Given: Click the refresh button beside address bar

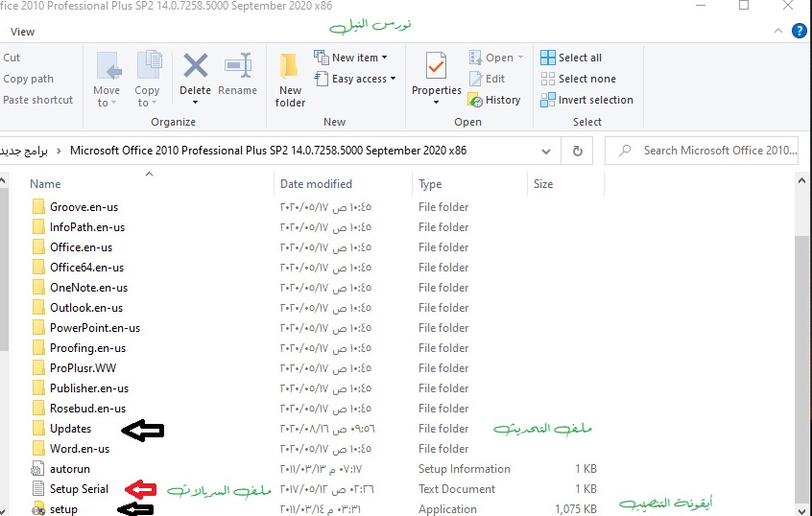Looking at the screenshot, I should (577, 151).
